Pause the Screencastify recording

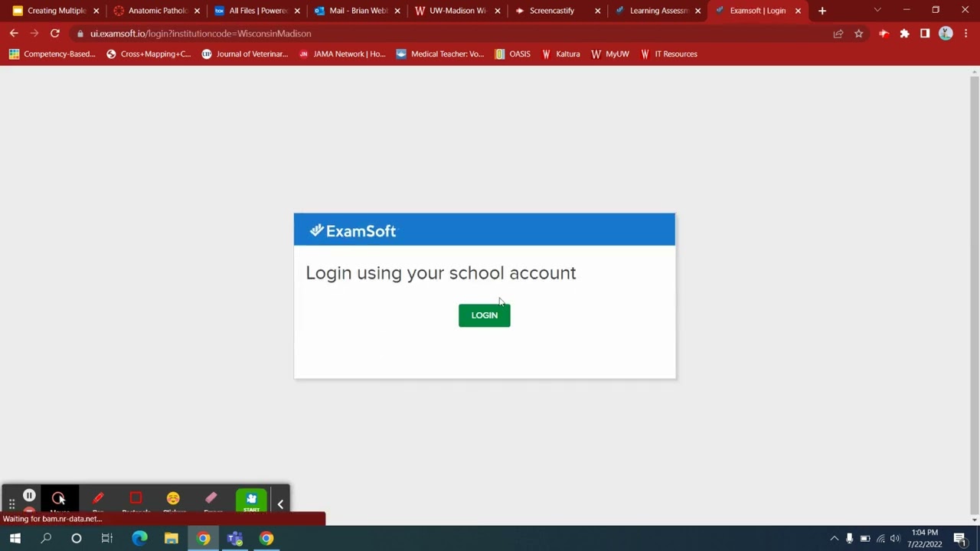(x=29, y=496)
